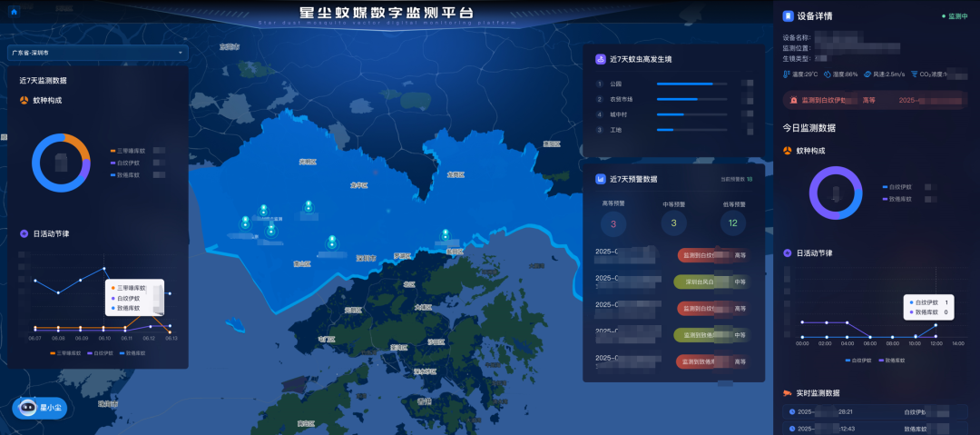The image size is (980, 435).
Task: Click the 监测中 device status indicator
Action: click(955, 17)
